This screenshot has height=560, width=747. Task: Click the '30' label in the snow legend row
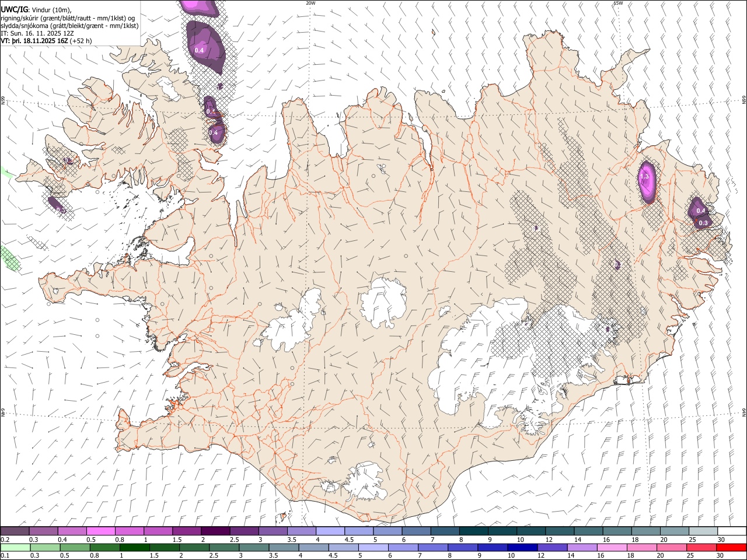coord(721,540)
